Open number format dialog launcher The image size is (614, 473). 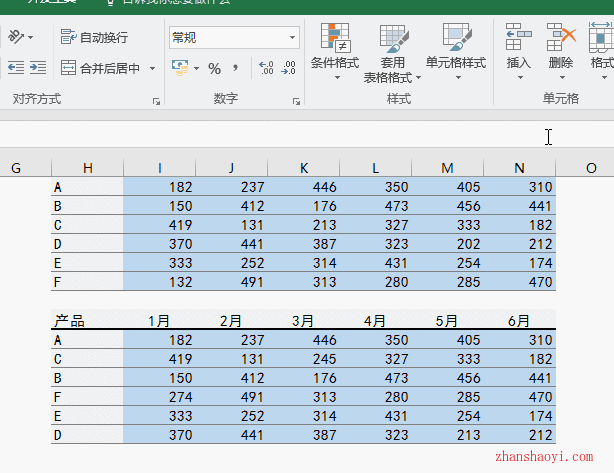coord(296,102)
